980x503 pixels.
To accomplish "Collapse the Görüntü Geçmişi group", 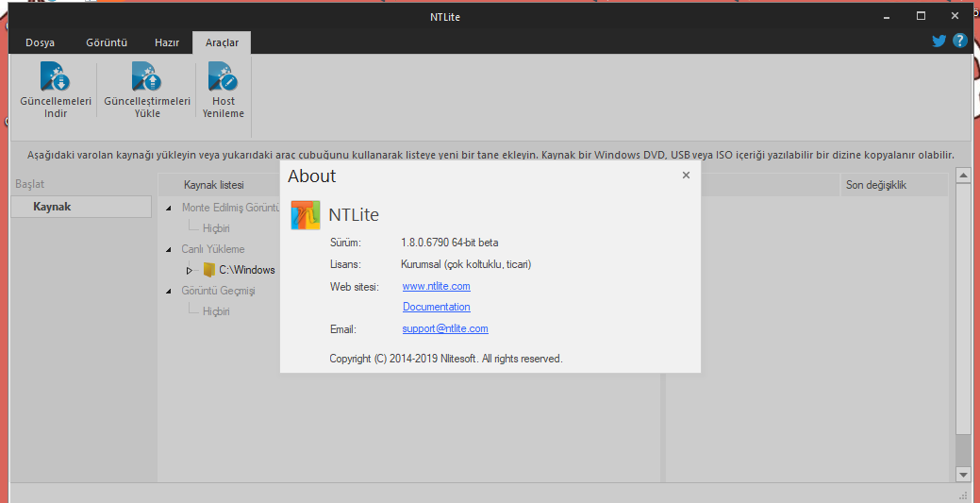I will pos(169,291).
